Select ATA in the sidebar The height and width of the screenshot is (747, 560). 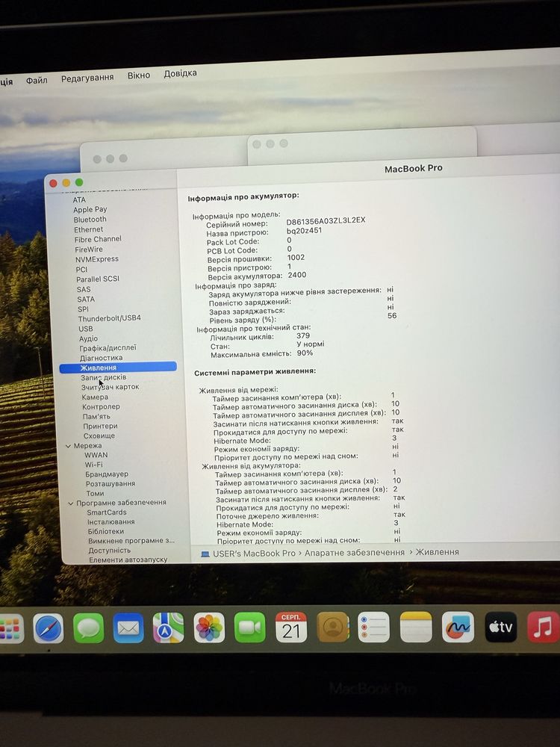point(79,199)
